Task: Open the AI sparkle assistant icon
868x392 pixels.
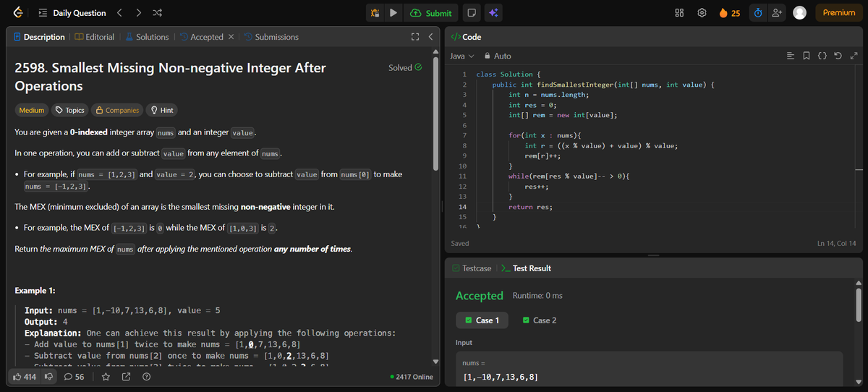Action: click(x=493, y=13)
